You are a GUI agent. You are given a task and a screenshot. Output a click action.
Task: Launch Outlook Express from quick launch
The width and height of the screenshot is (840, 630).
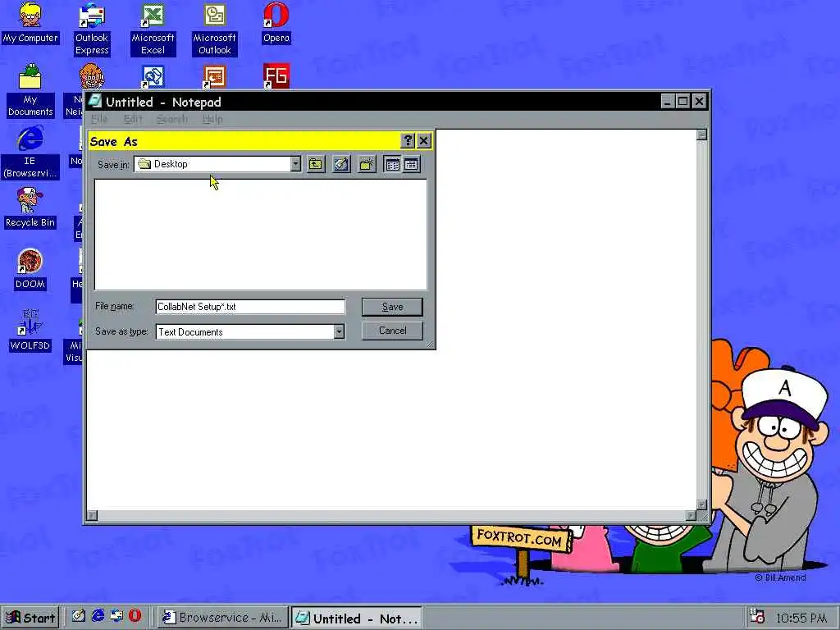(x=116, y=616)
